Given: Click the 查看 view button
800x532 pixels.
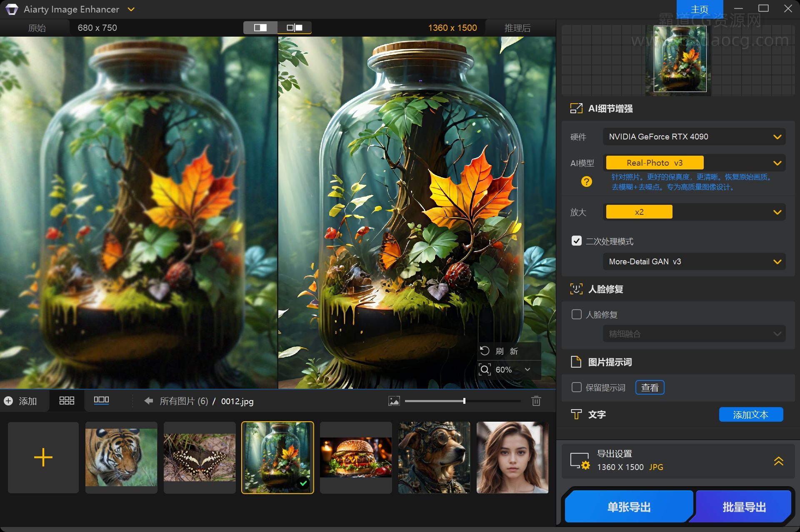Looking at the screenshot, I should (x=650, y=388).
